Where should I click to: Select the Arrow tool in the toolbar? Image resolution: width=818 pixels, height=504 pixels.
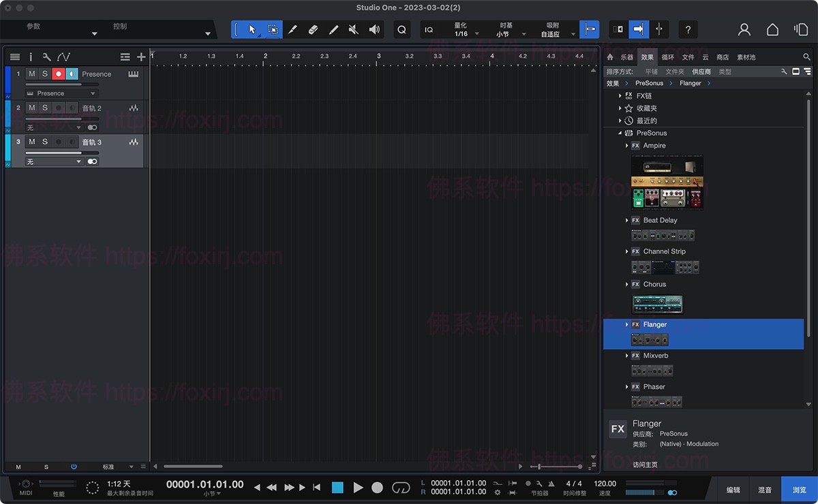(252, 29)
